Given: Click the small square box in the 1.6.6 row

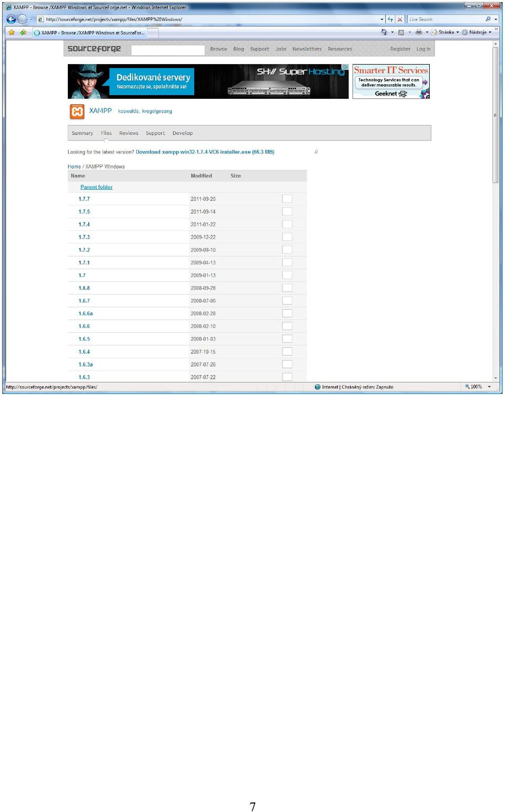Looking at the screenshot, I should (x=287, y=326).
